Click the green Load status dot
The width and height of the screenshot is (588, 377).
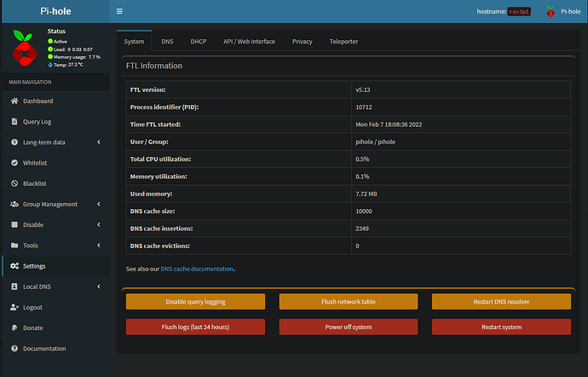[x=50, y=49]
